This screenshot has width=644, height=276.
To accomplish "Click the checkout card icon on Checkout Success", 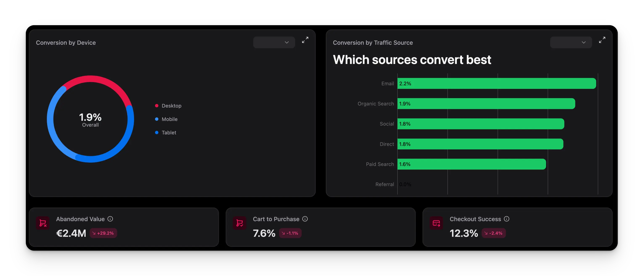I will click(x=436, y=223).
